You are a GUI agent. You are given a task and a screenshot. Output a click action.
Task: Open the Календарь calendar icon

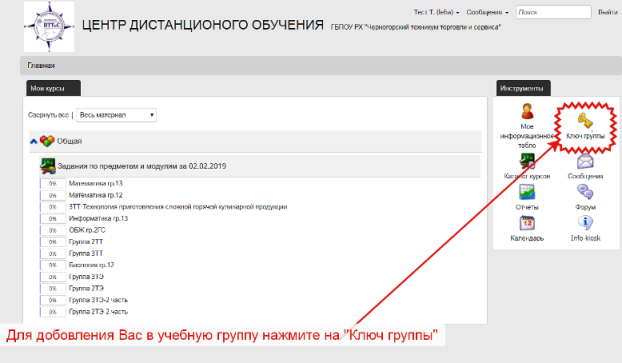527,223
